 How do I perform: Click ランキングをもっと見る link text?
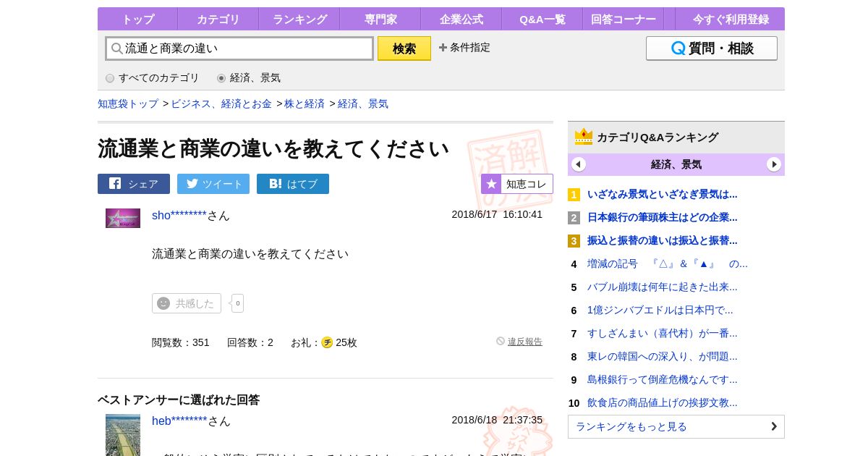coord(631,426)
